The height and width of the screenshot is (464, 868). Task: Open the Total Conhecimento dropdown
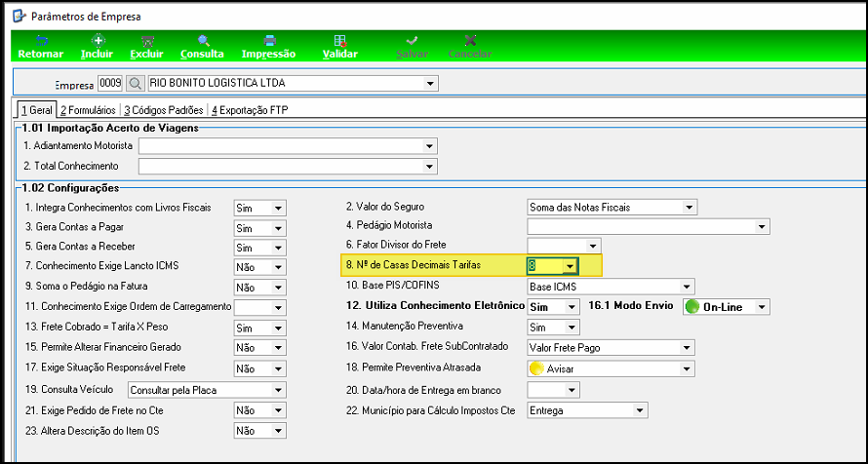point(429,166)
